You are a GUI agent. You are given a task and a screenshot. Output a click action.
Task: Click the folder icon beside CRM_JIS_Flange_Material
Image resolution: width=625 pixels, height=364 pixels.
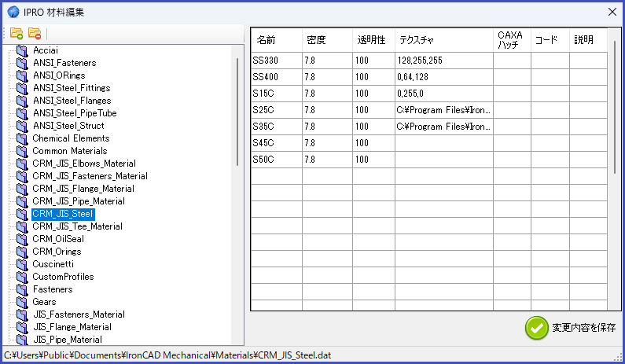(x=22, y=189)
